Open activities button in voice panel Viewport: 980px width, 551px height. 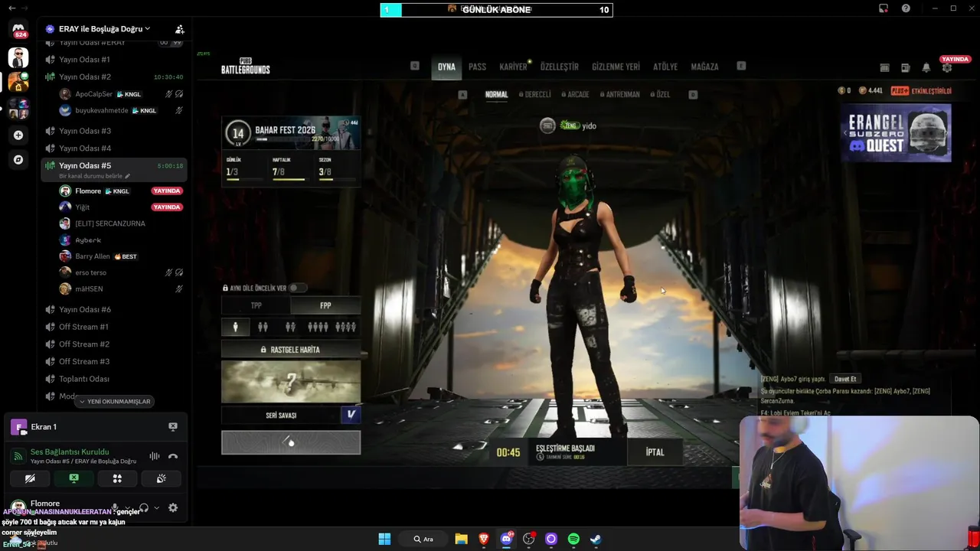[x=117, y=478]
